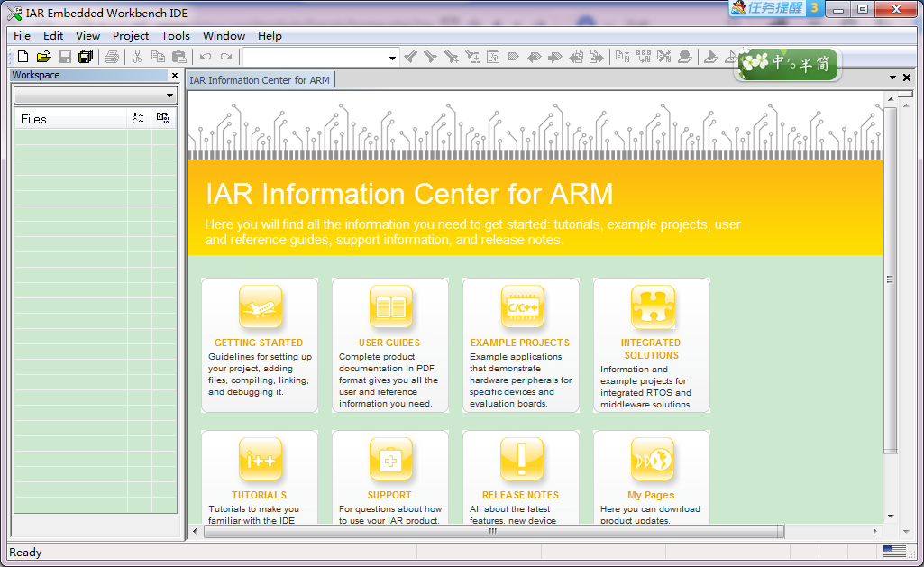The width and height of the screenshot is (924, 567).
Task: Save the current file via the toolbar
Action: (65, 57)
